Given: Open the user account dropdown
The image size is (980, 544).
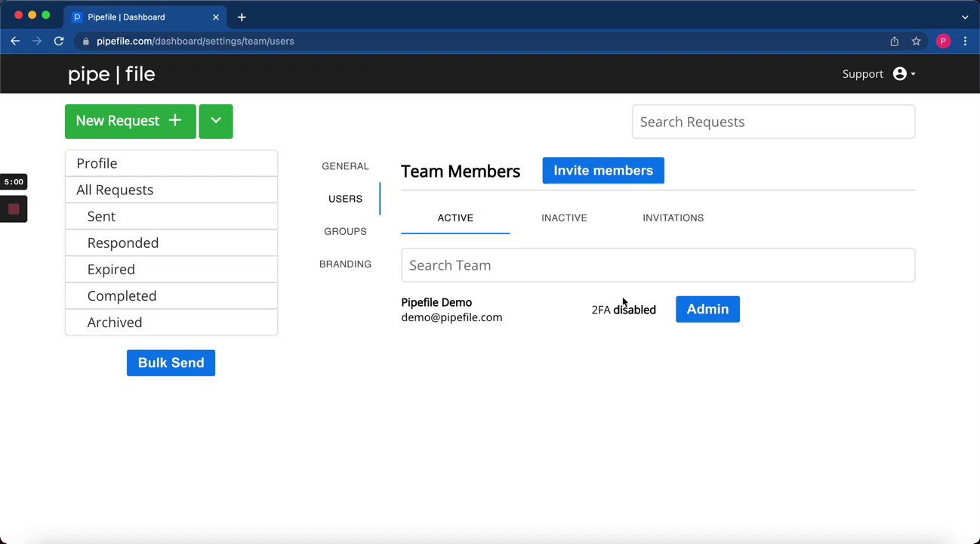Looking at the screenshot, I should [904, 74].
